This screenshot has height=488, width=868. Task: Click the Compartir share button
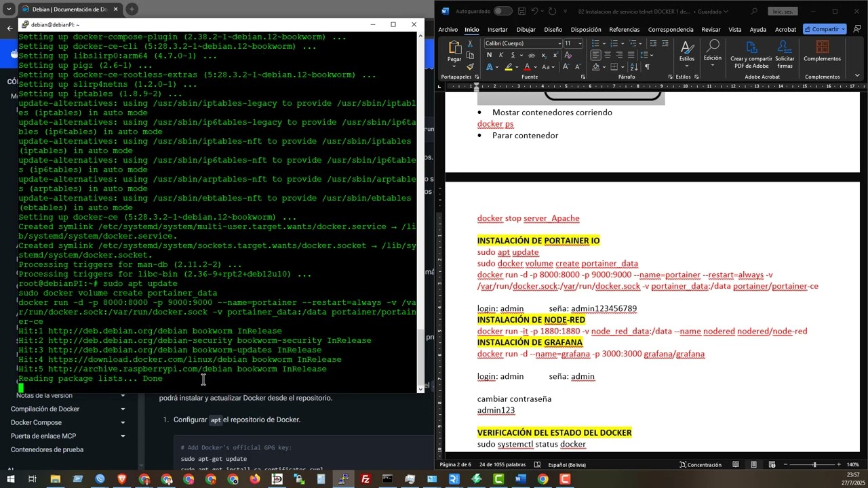coord(824,29)
